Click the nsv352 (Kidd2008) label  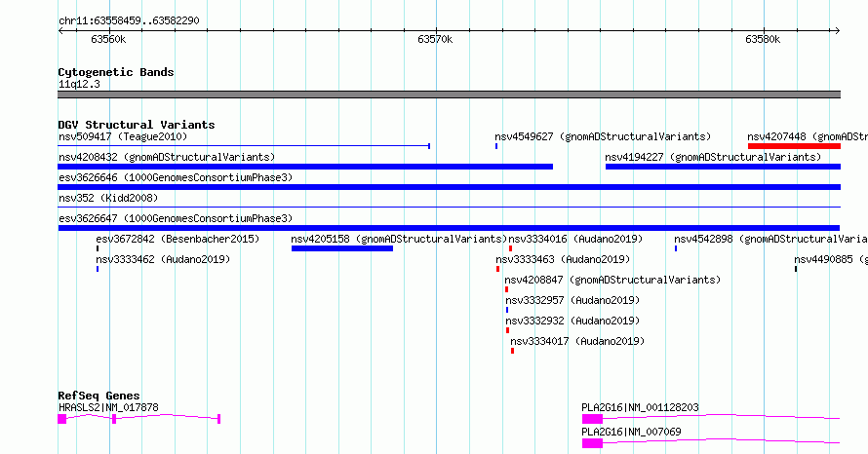point(108,198)
